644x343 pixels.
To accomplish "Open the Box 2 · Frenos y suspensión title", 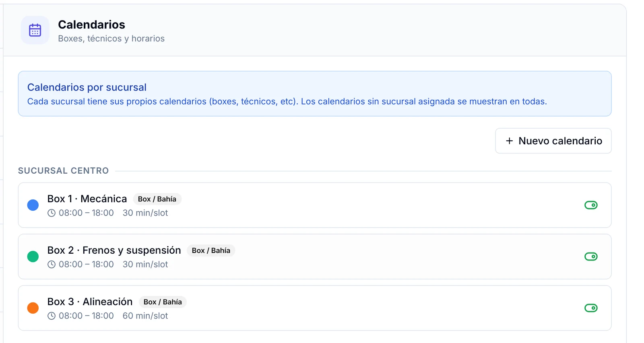I will tap(114, 250).
